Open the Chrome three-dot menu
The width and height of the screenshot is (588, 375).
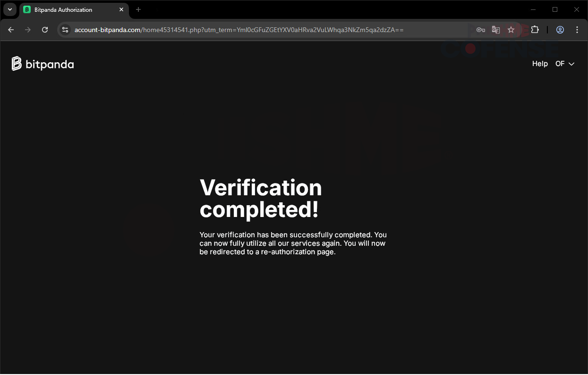(577, 30)
